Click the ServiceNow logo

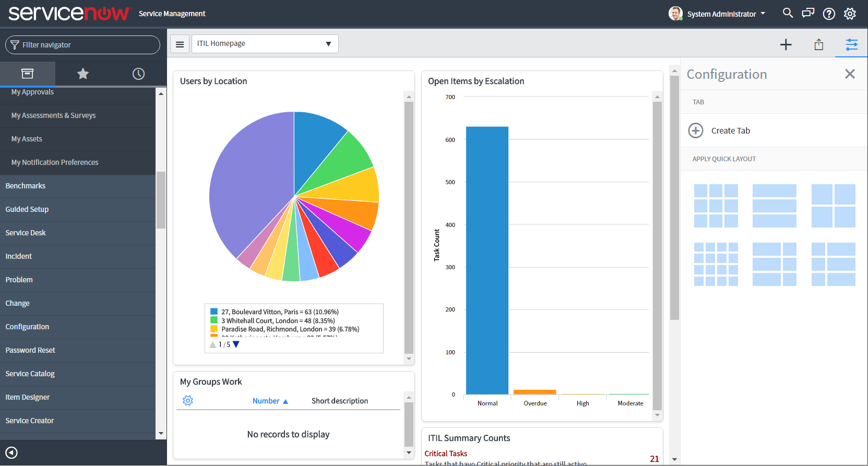[x=69, y=13]
